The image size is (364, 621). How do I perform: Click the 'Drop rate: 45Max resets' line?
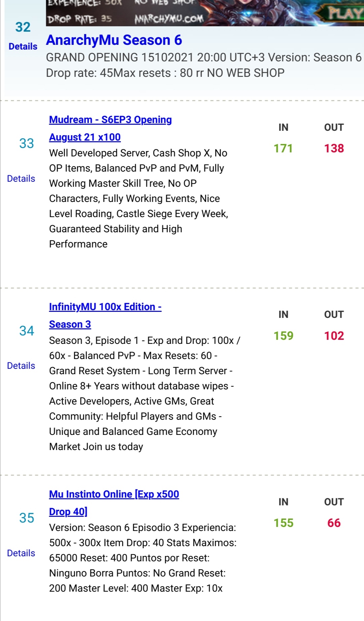click(165, 73)
